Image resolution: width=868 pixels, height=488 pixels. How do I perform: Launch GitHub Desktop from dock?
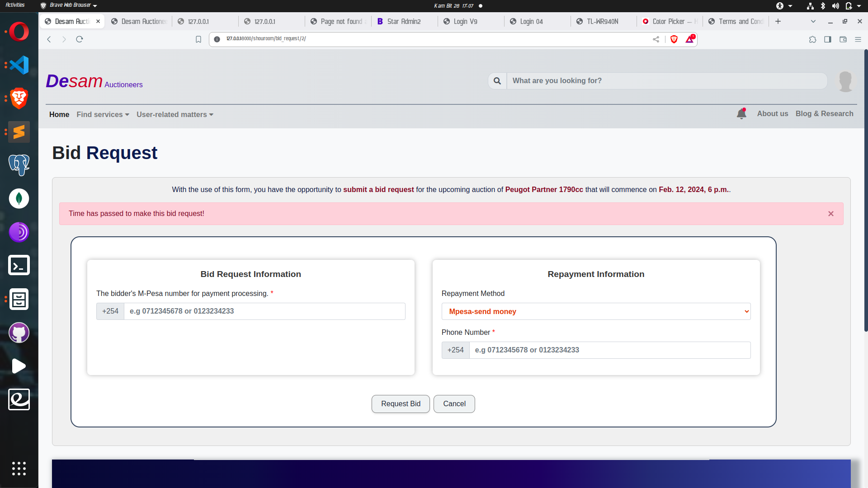(x=19, y=333)
